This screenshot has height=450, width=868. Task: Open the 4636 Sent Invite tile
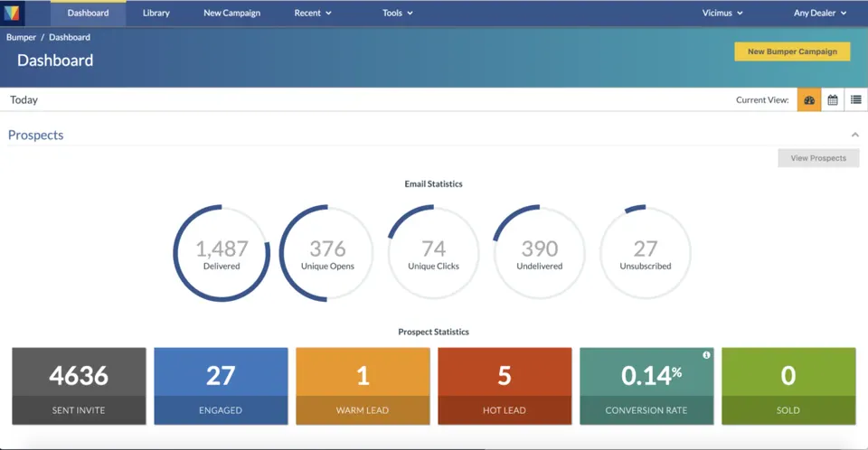[80, 387]
